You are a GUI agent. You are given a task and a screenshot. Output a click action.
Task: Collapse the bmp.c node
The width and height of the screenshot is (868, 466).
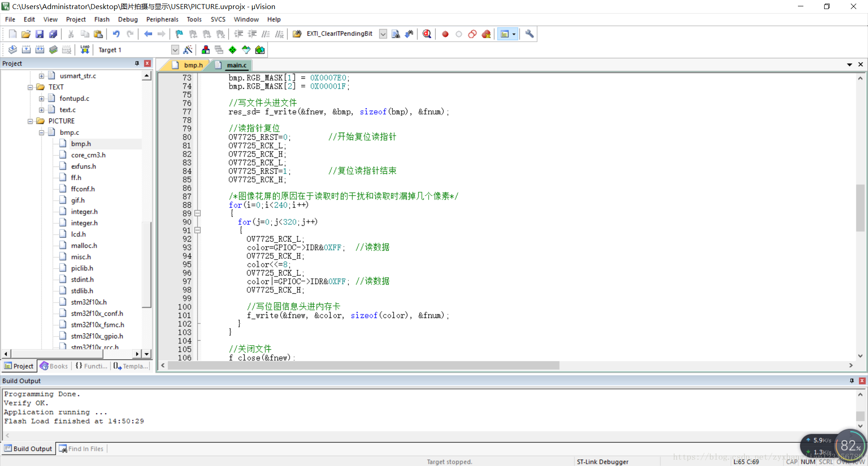coord(42,132)
